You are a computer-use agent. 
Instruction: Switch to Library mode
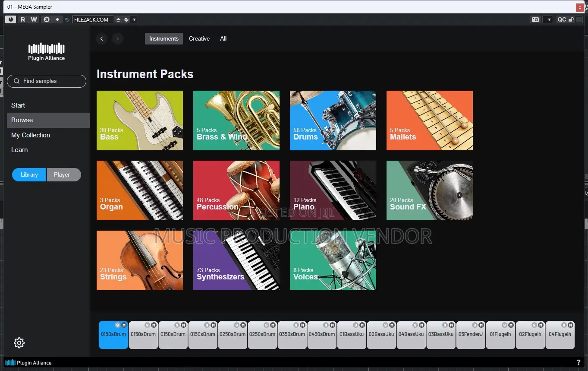[x=29, y=174]
